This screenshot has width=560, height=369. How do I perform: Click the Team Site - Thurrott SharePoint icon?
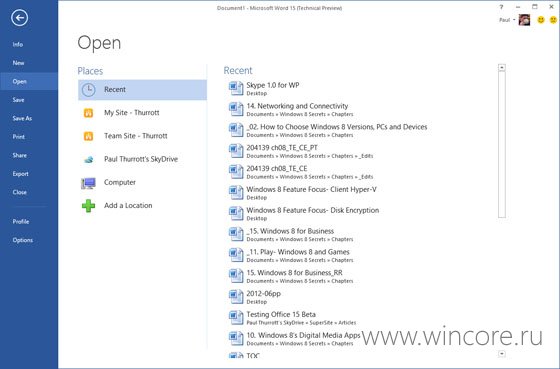pos(88,136)
